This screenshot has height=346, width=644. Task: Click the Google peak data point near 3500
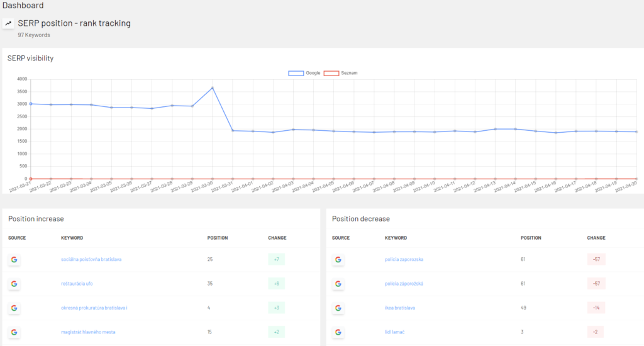213,88
